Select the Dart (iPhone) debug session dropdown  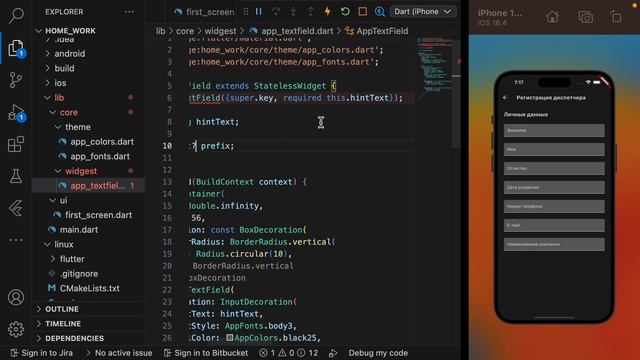click(x=422, y=11)
